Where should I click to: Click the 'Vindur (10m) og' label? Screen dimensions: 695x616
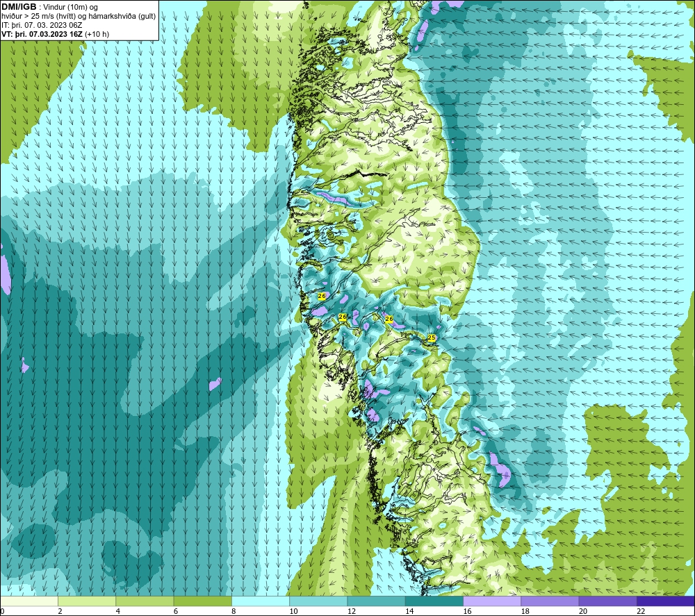pos(71,7)
